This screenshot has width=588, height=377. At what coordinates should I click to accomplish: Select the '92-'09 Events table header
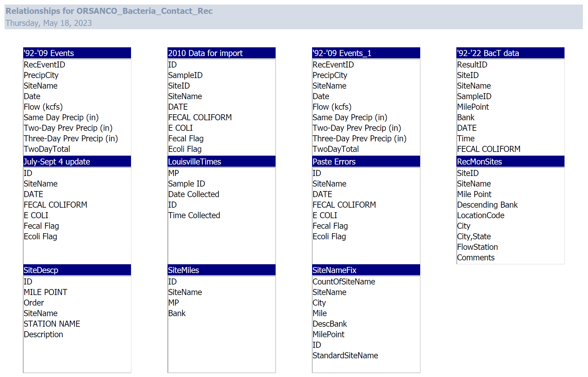pyautogui.click(x=77, y=53)
